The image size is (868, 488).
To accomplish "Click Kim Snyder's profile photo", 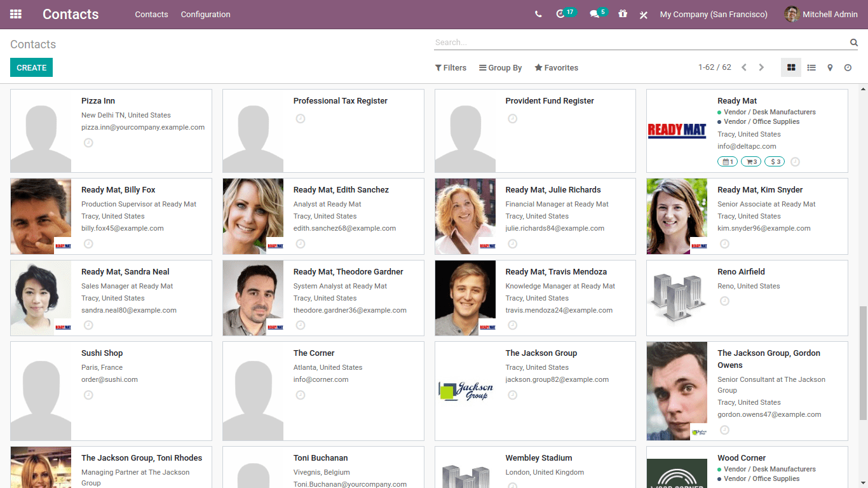I will [677, 216].
